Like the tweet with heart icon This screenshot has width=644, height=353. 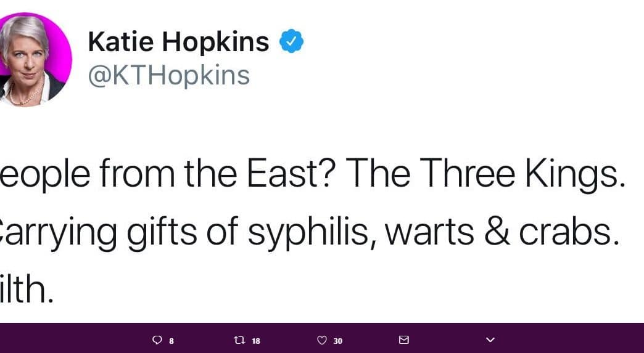coord(322,340)
